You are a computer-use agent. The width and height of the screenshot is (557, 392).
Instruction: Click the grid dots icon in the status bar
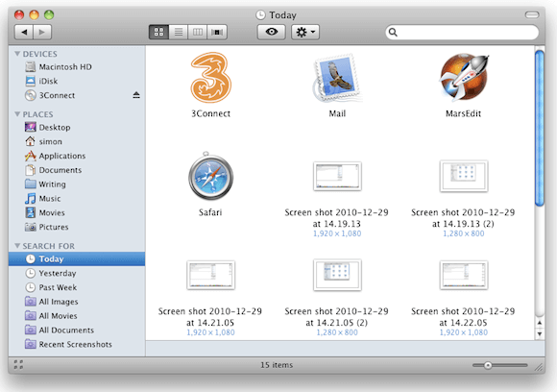tap(18, 365)
